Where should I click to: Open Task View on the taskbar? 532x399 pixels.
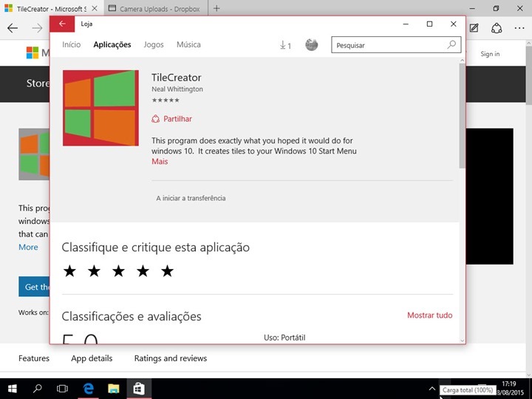click(x=62, y=389)
